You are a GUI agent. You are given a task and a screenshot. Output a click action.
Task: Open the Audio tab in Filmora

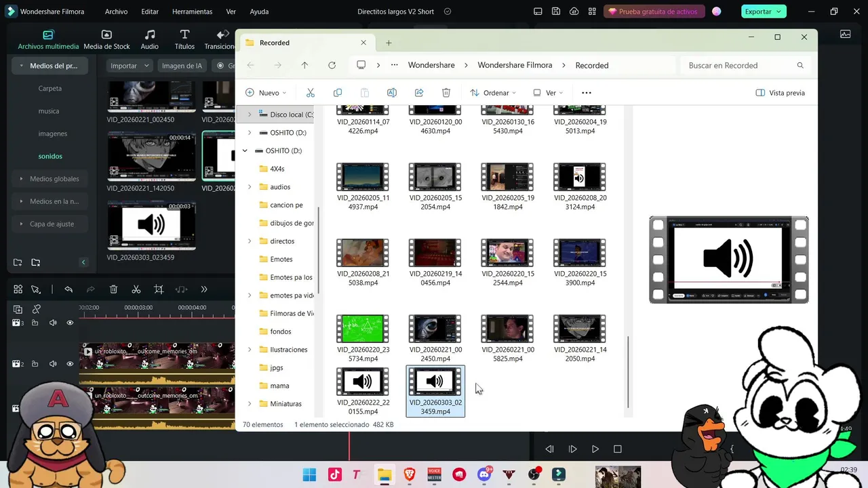click(149, 40)
